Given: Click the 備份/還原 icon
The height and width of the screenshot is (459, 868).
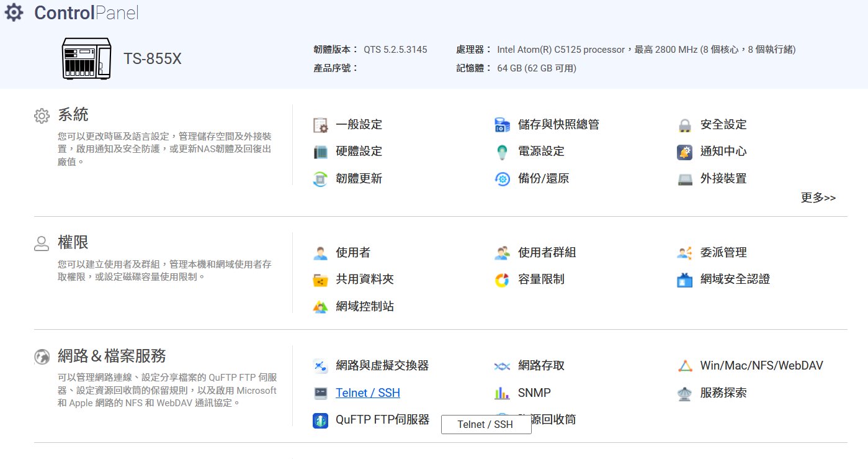Looking at the screenshot, I should tap(502, 179).
